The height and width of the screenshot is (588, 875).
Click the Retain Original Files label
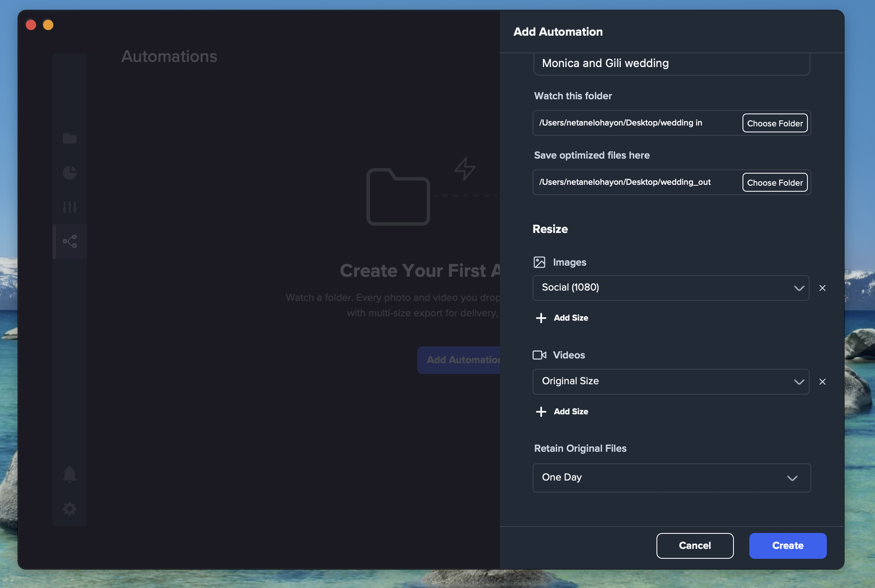click(580, 448)
